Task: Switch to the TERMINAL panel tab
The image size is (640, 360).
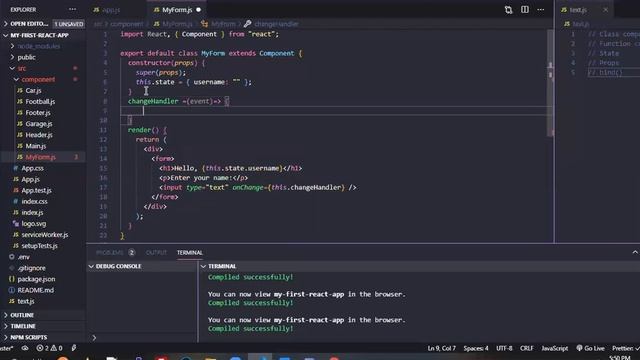Action: click(190, 253)
